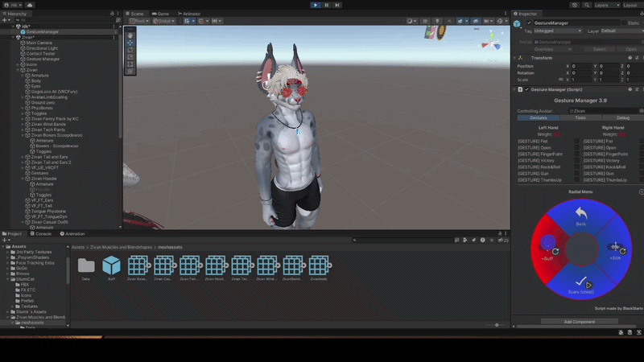Toggle GestureManager active checkbox in Inspector
Viewport: 644px width, 362px height.
(x=529, y=23)
